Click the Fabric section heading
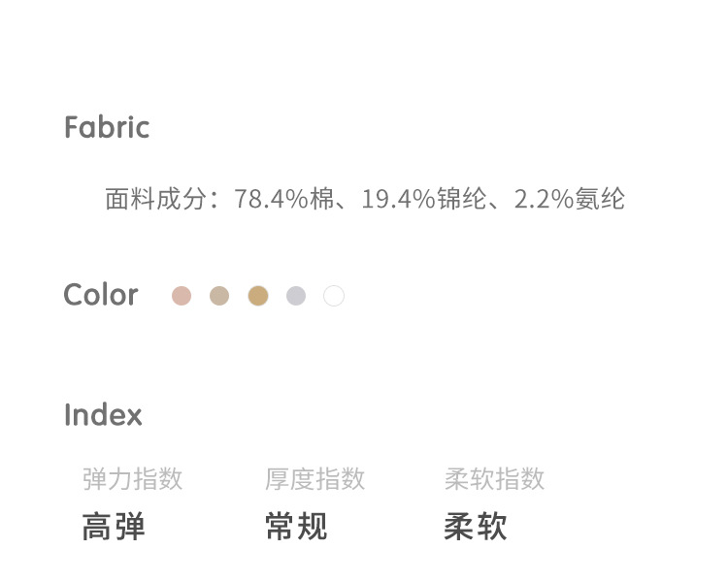The image size is (728, 581). coord(107,127)
